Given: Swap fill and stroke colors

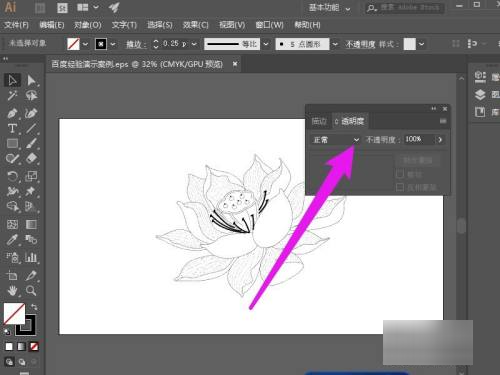Looking at the screenshot, I should point(34,307).
